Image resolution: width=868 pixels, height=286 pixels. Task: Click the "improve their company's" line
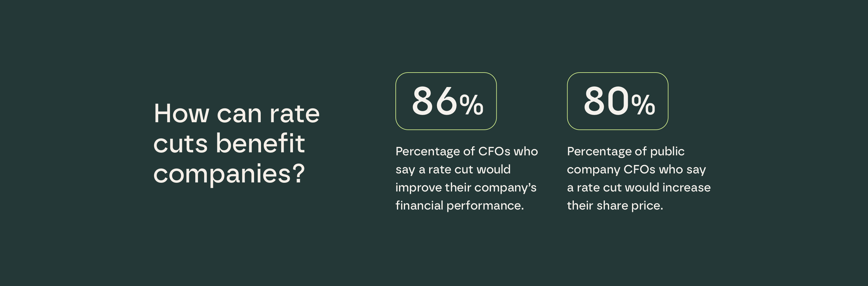tap(466, 188)
